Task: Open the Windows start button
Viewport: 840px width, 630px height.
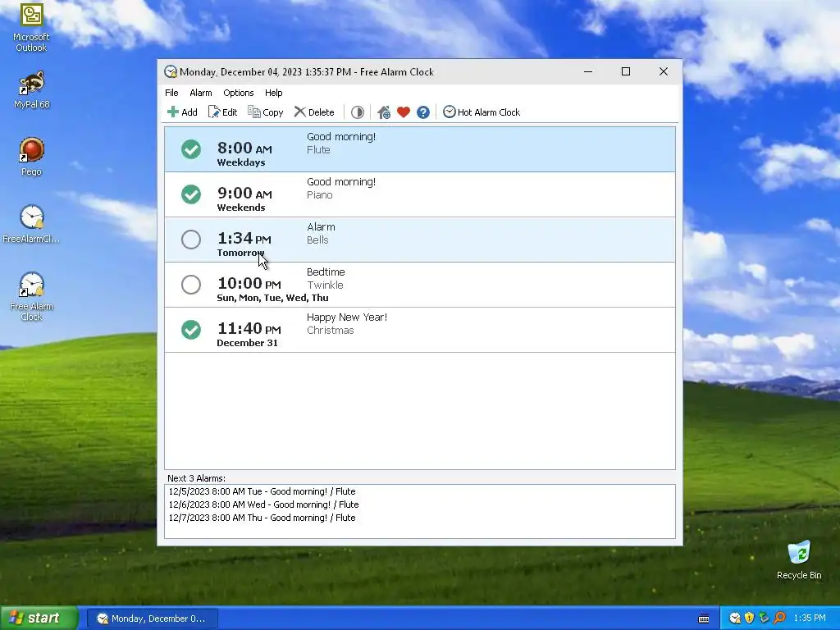Action: point(39,618)
